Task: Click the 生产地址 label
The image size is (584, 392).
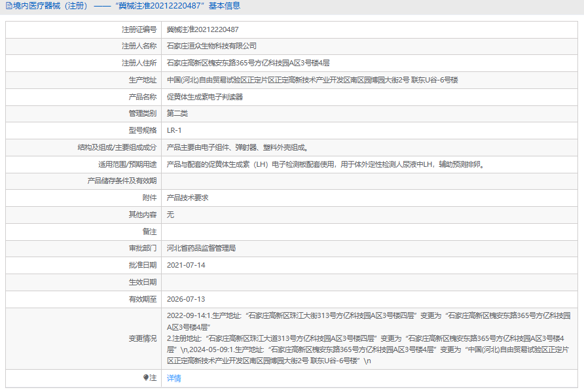Action: tap(143, 80)
